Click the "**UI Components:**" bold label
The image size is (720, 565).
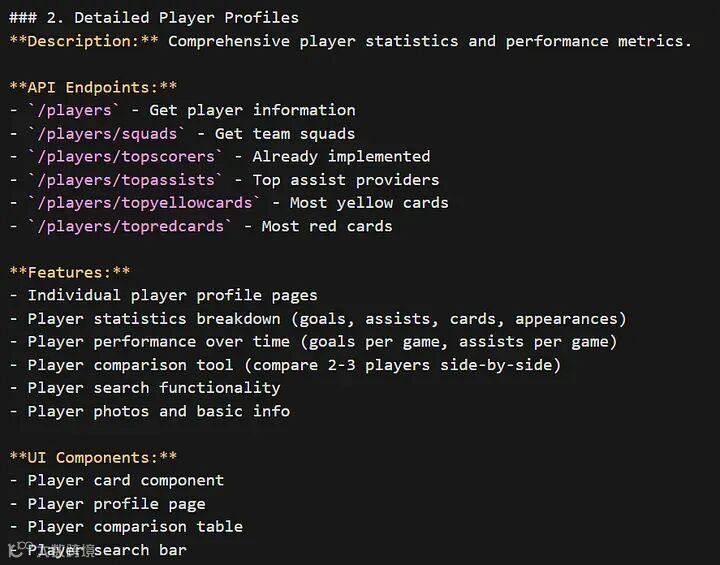pyautogui.click(x=94, y=457)
